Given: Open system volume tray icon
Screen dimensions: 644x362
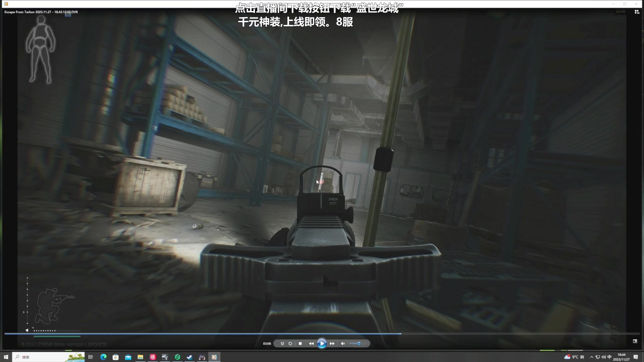Looking at the screenshot, I should pyautogui.click(x=603, y=357).
